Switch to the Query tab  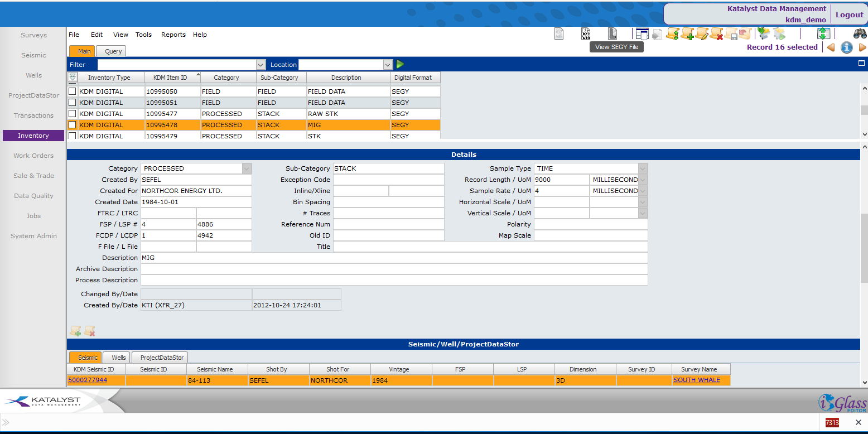tap(112, 51)
